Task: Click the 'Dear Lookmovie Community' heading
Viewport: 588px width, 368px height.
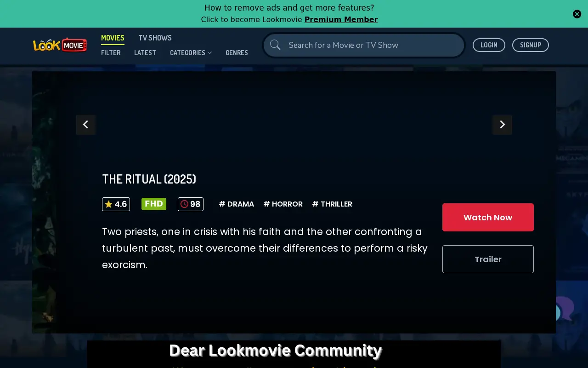Action: coord(276,351)
